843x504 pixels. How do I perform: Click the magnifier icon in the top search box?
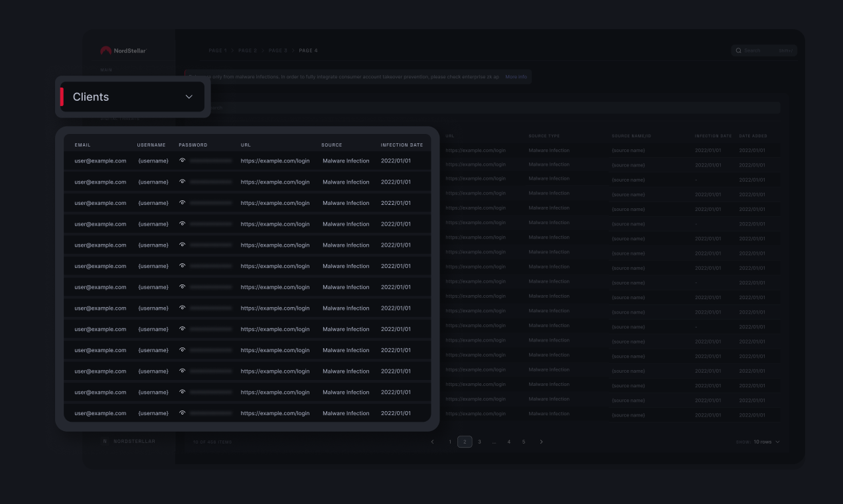click(739, 50)
